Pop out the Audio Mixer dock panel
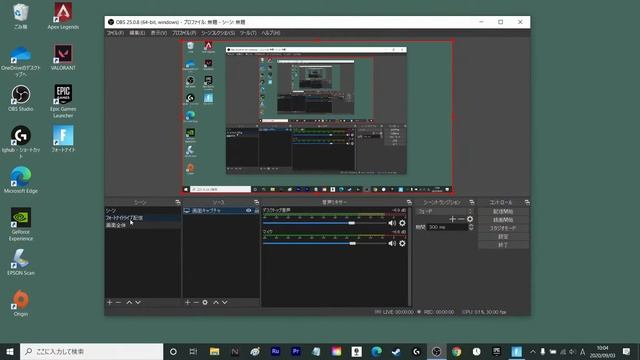The image size is (640, 360). (x=409, y=202)
